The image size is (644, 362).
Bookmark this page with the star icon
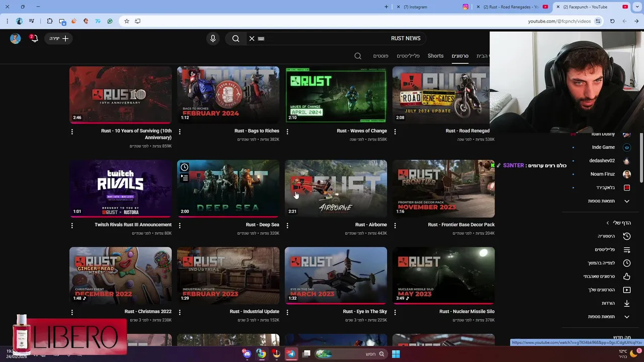(x=126, y=21)
